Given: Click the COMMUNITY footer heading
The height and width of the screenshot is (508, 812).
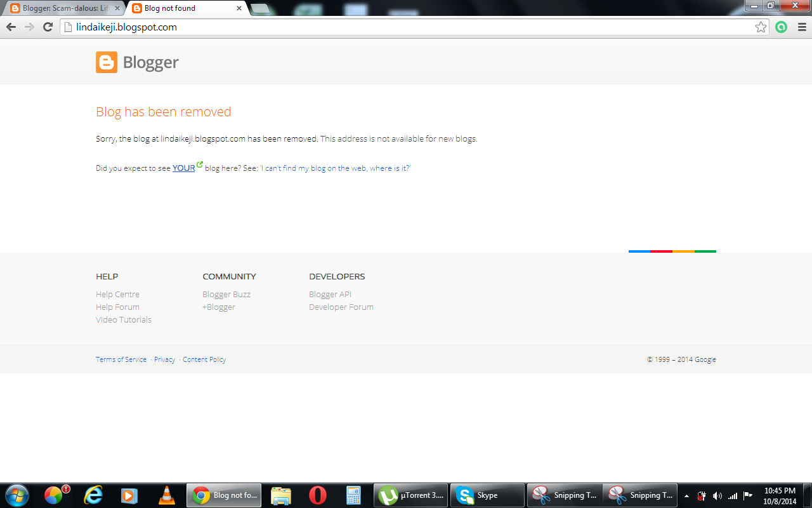Looking at the screenshot, I should coord(229,276).
